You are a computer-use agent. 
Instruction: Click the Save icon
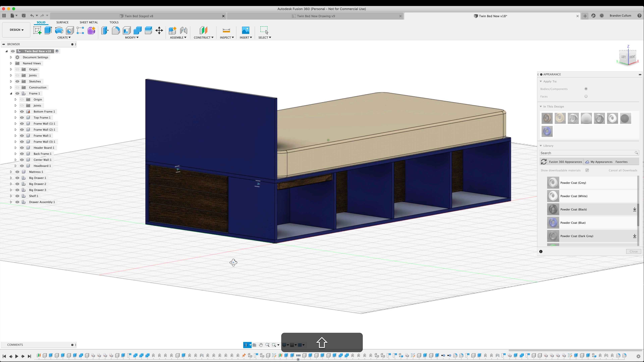(24, 15)
